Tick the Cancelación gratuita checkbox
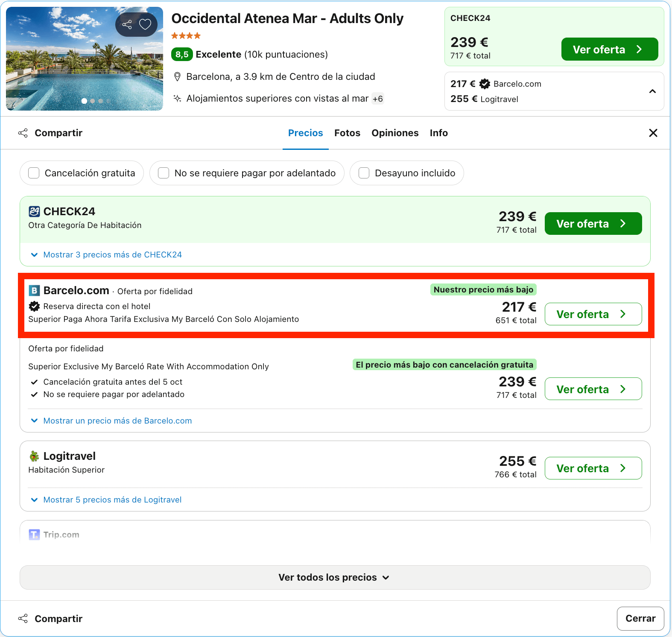The height and width of the screenshot is (637, 672). pyautogui.click(x=34, y=173)
